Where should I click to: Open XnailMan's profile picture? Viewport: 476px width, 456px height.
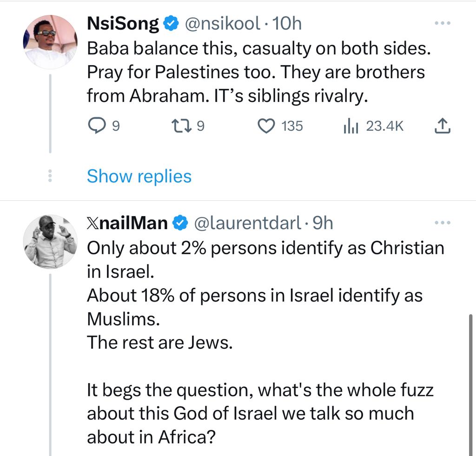click(x=50, y=241)
